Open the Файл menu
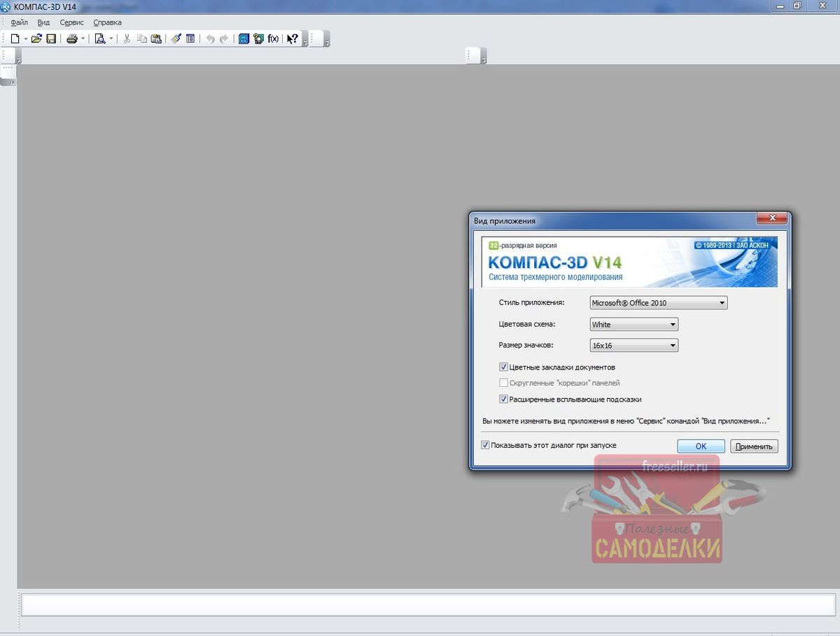 [19, 22]
